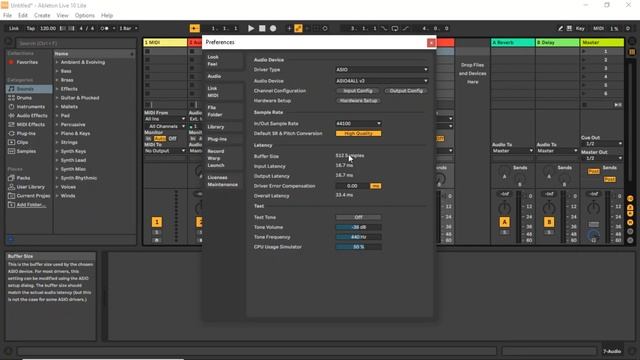
Task: Toggle Return B track activator
Action: point(549,222)
